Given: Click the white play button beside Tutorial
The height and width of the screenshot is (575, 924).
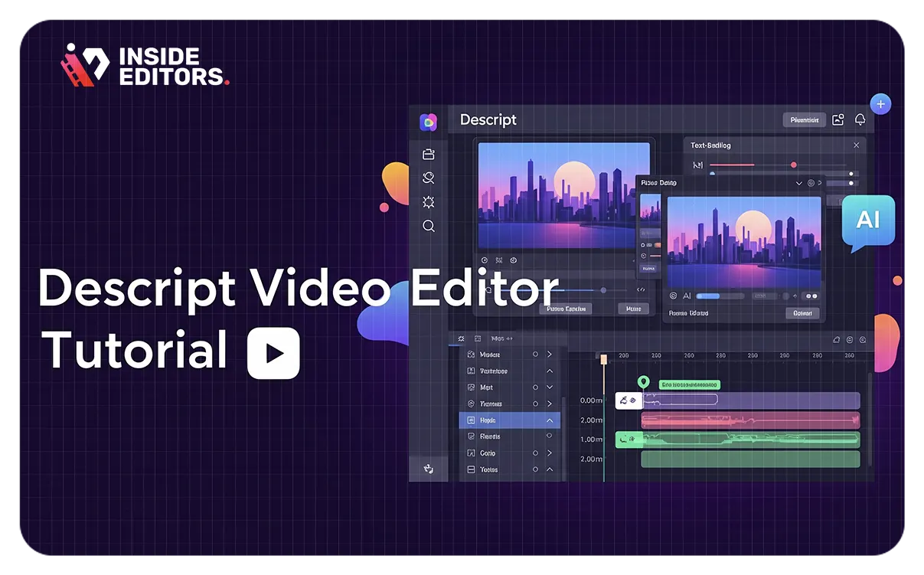Looking at the screenshot, I should pos(273,353).
